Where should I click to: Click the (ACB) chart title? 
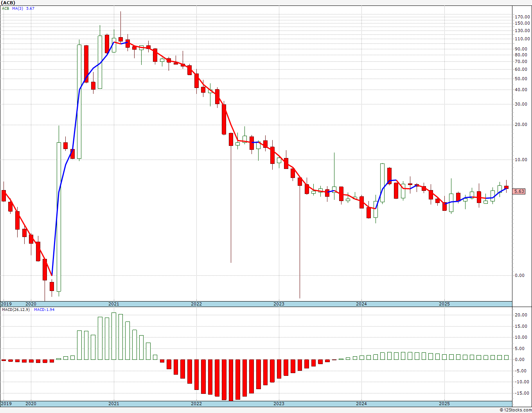pyautogui.click(x=8, y=3)
